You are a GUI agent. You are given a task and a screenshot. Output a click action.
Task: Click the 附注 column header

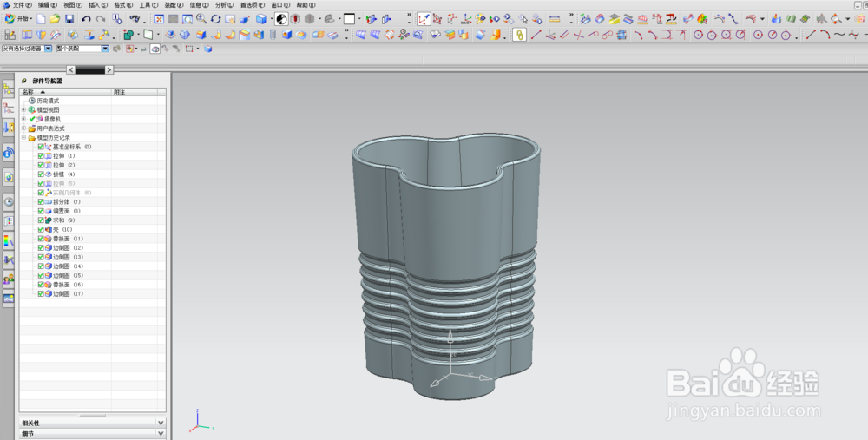click(135, 92)
